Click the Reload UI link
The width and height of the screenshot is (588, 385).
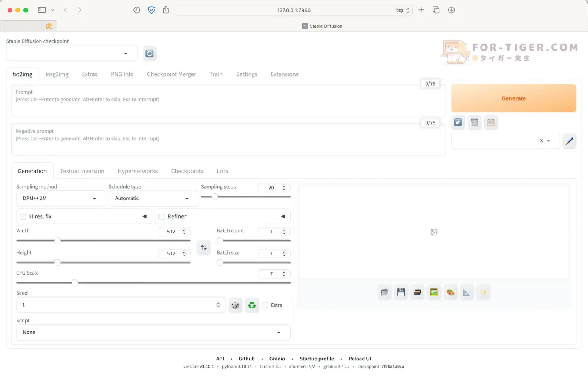coord(360,359)
